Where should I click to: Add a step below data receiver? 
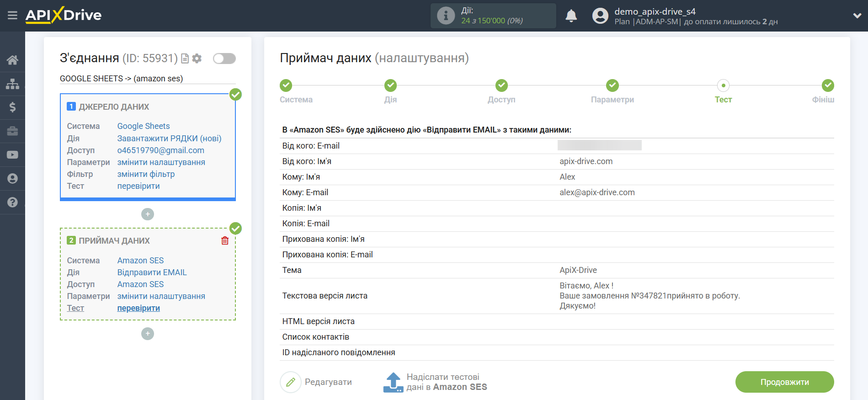point(148,334)
